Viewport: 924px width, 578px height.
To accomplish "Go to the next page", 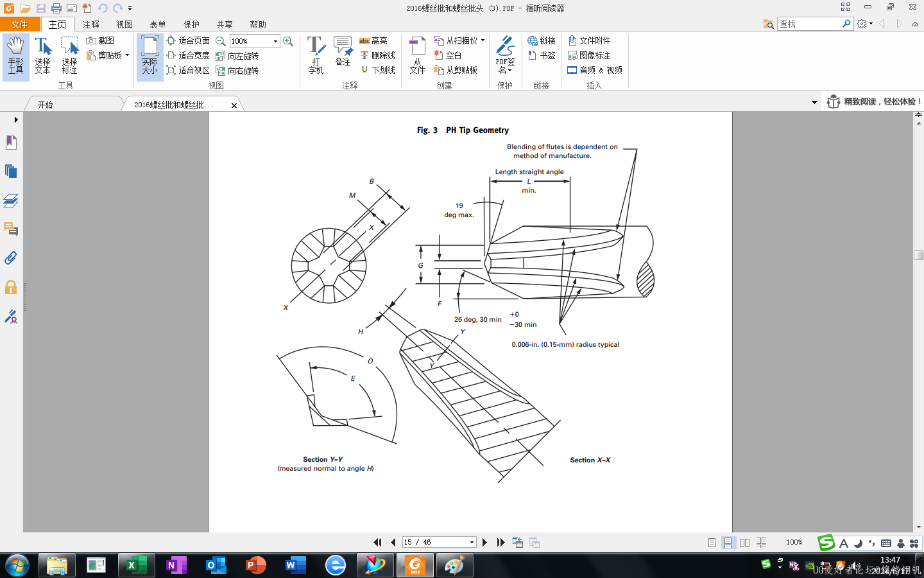I will tap(484, 543).
